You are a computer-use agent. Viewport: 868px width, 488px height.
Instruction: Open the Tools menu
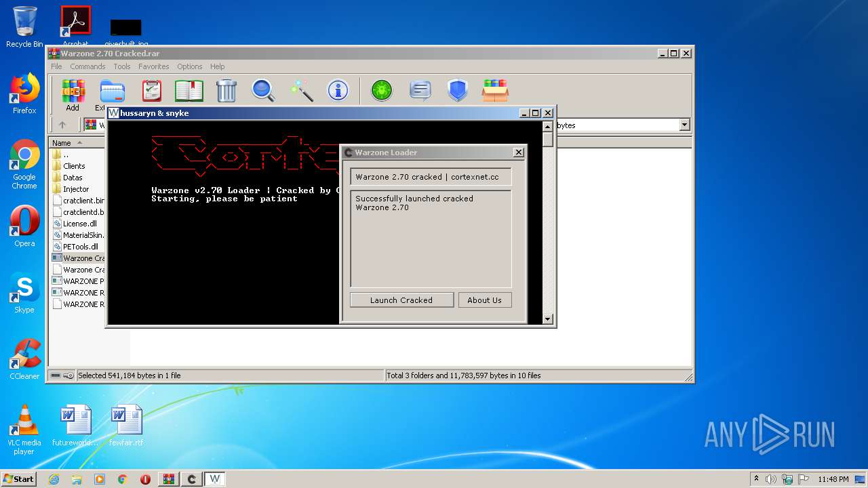pos(122,66)
